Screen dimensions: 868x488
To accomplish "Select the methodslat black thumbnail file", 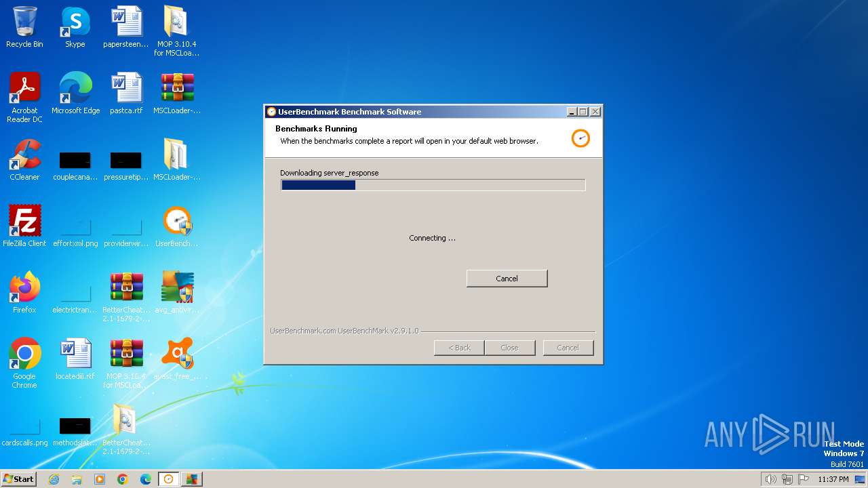I will tap(75, 431).
